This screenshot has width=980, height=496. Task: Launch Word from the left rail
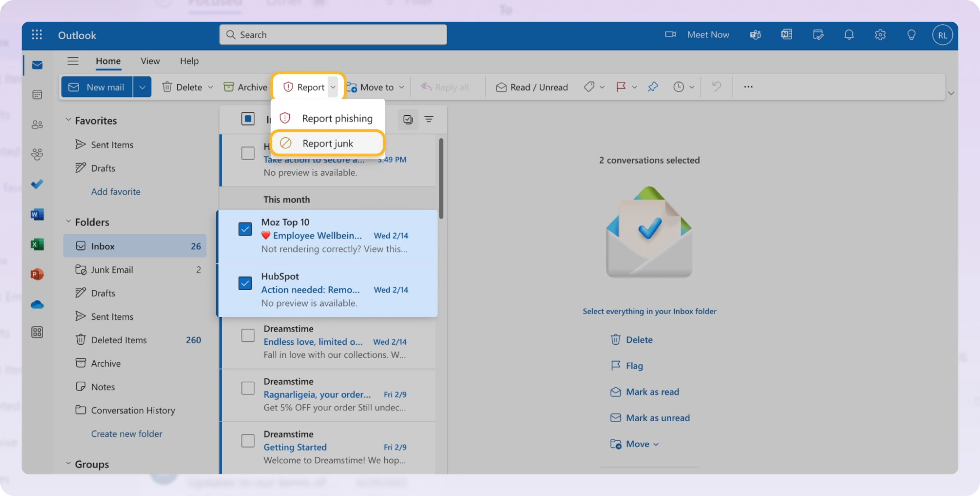pos(37,214)
